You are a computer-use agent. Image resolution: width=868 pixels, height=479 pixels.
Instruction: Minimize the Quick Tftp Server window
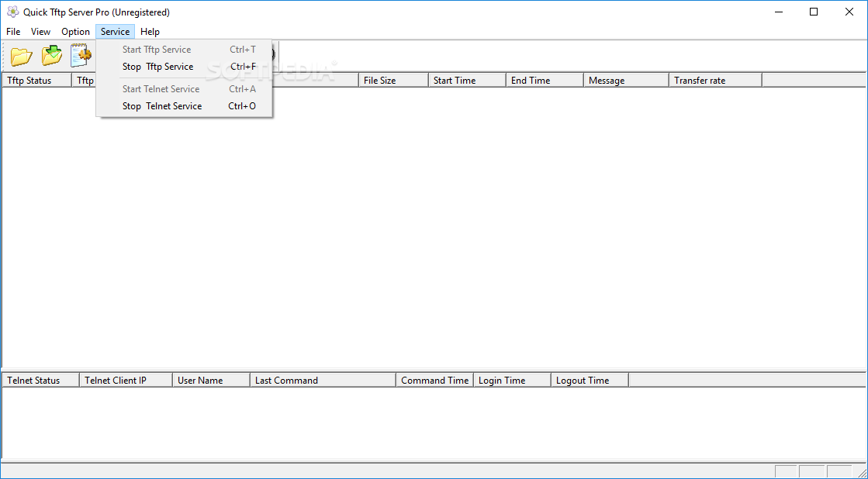tap(778, 12)
